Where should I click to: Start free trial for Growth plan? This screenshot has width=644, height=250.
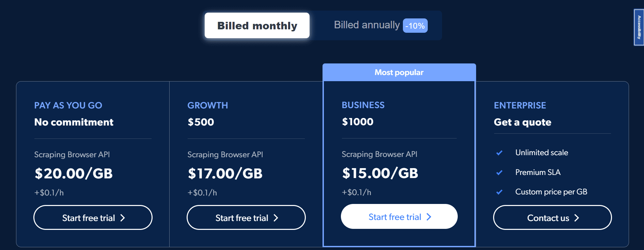click(x=246, y=218)
